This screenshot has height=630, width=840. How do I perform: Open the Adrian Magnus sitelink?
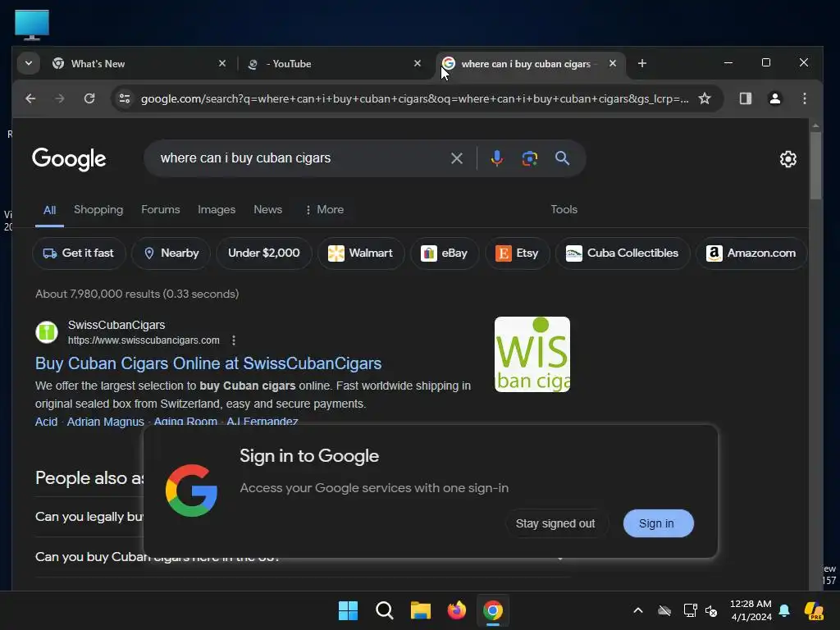pyautogui.click(x=106, y=421)
